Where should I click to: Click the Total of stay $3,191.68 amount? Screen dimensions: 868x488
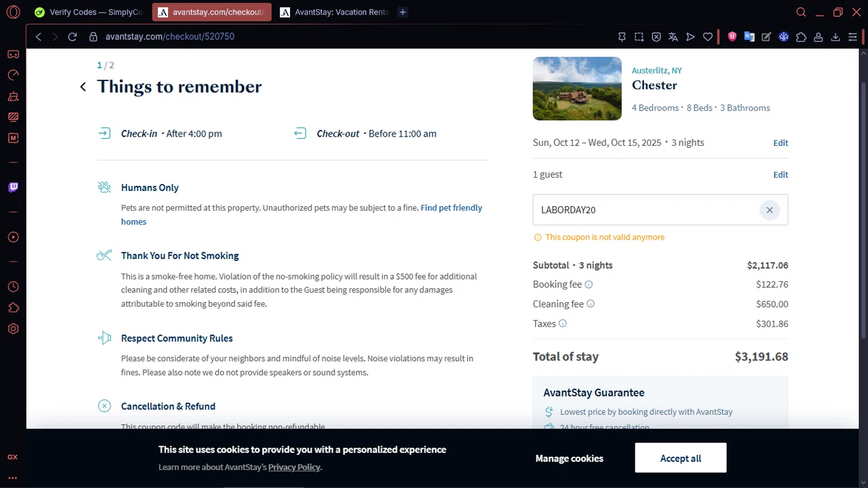pyautogui.click(x=762, y=357)
